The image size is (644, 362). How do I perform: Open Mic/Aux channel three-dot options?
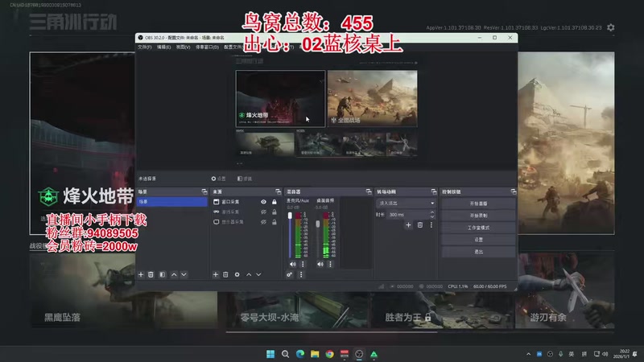303,265
